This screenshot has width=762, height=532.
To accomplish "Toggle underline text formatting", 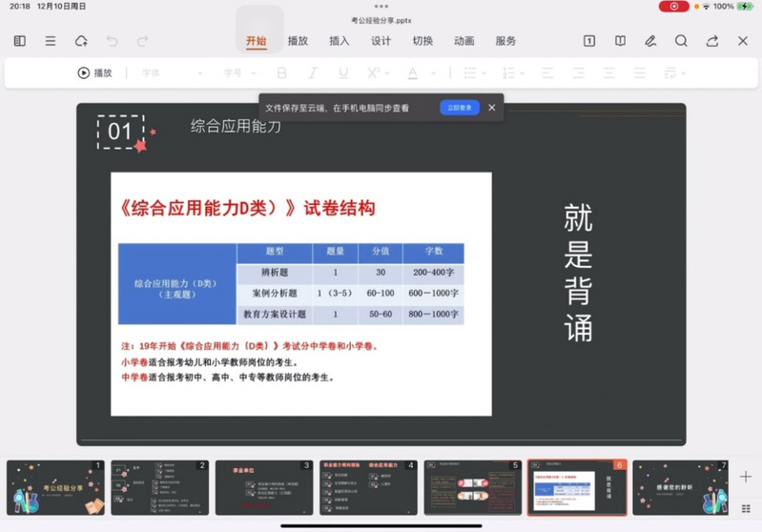I will [343, 73].
